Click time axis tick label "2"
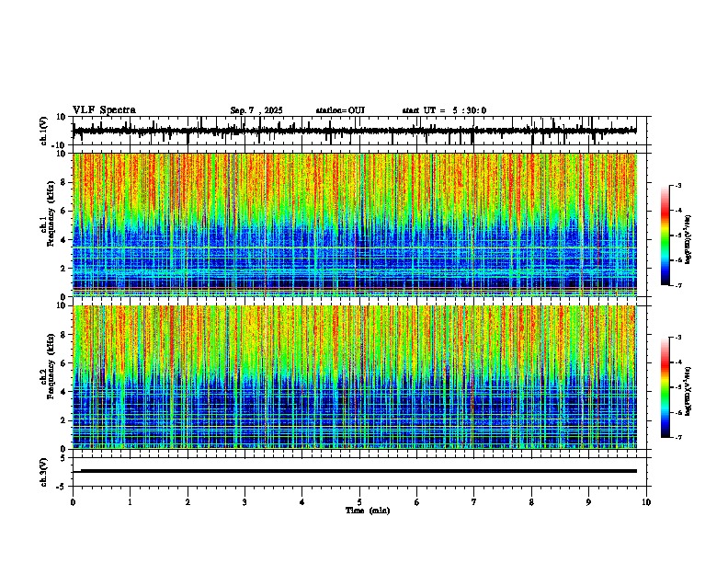Image resolution: width=728 pixels, height=563 pixels. pos(188,502)
